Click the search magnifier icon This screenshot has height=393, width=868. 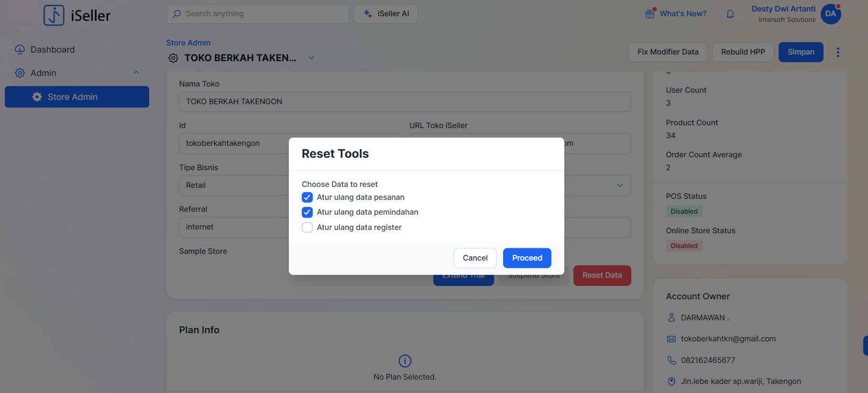pos(177,14)
